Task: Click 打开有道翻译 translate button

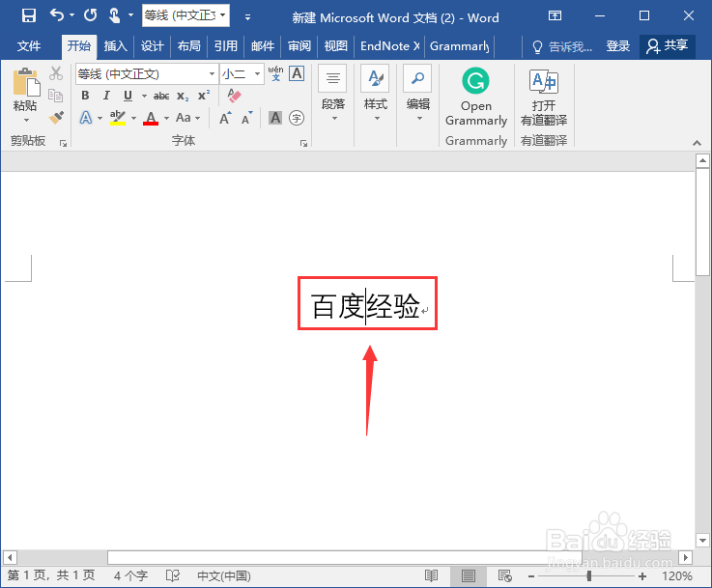Action: pos(544,98)
